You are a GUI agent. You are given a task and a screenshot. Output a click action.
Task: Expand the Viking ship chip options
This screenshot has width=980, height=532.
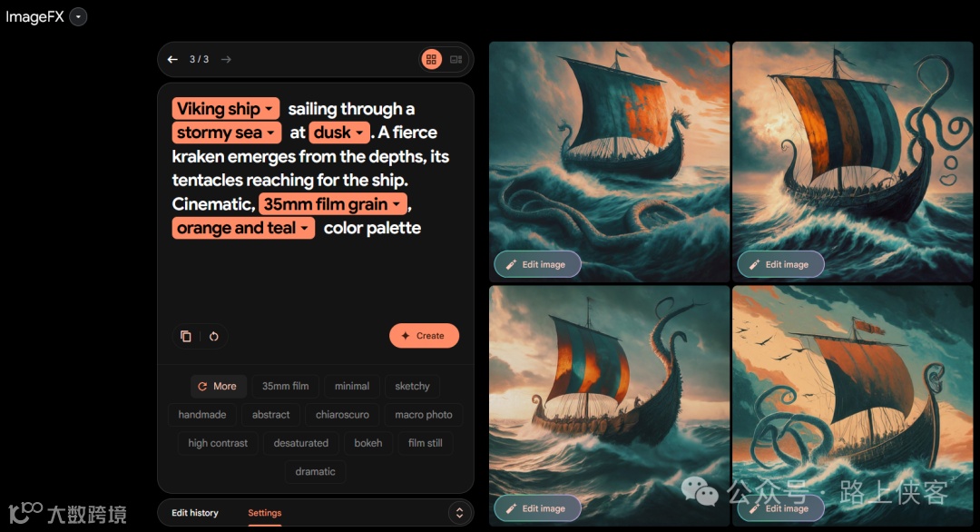(x=226, y=109)
